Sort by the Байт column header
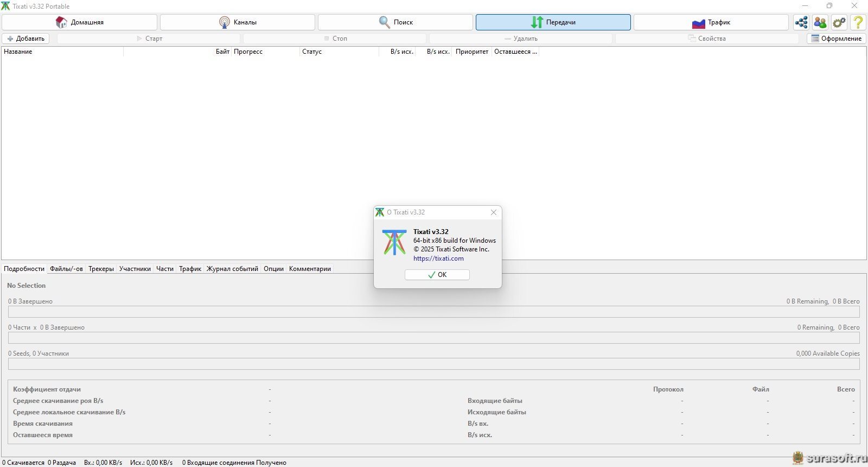868x467 pixels. pos(178,52)
